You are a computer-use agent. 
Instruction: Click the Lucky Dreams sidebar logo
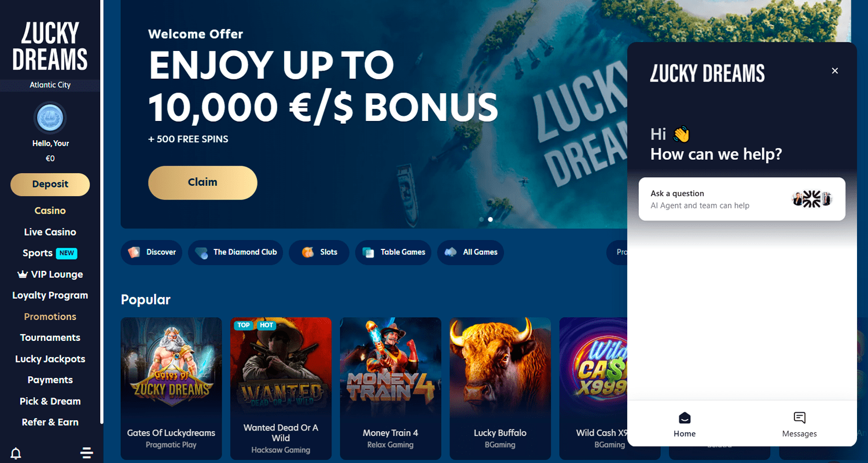point(50,46)
